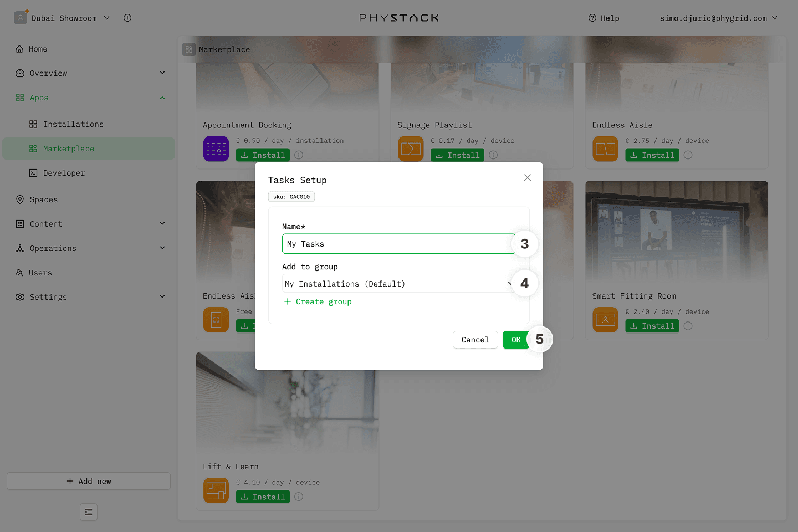The width and height of the screenshot is (798, 532).
Task: Install the Lift & Learn app
Action: (x=263, y=497)
